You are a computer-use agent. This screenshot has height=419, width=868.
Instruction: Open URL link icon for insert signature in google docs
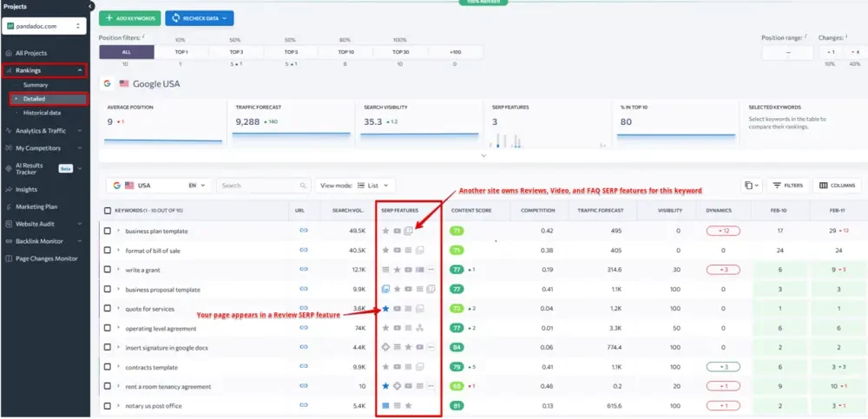(303, 347)
